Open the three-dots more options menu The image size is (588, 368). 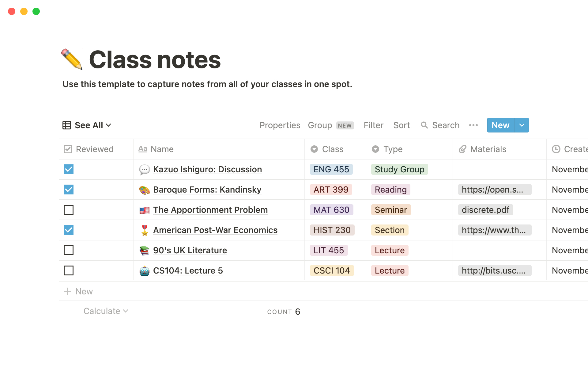tap(473, 125)
